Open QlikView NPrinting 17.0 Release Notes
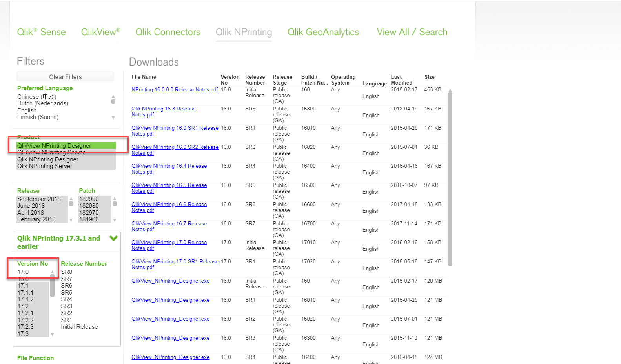Screen dimensions: 621x364 [x=169, y=245]
